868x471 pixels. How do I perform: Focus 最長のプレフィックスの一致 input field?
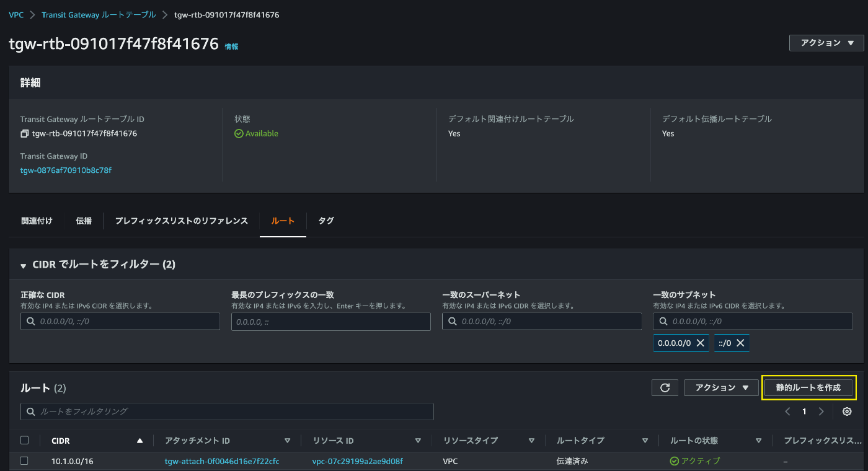coord(331,321)
